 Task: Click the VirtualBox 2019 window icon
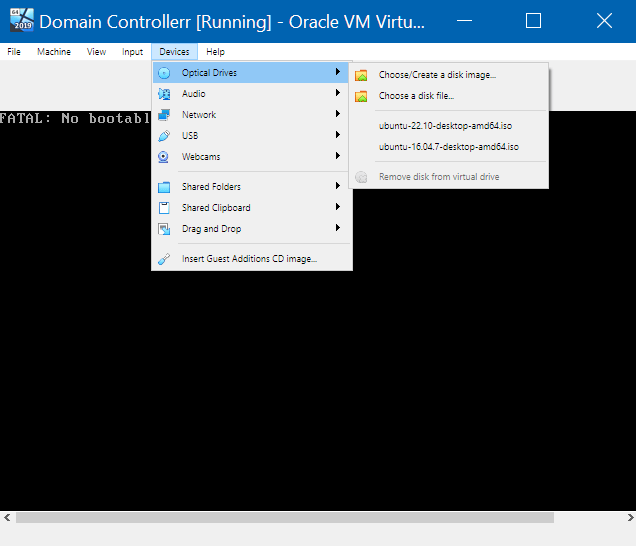click(x=22, y=20)
